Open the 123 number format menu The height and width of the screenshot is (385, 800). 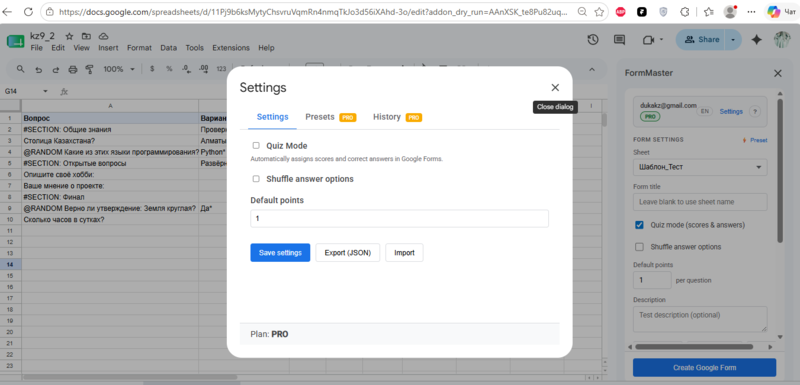tap(221, 69)
